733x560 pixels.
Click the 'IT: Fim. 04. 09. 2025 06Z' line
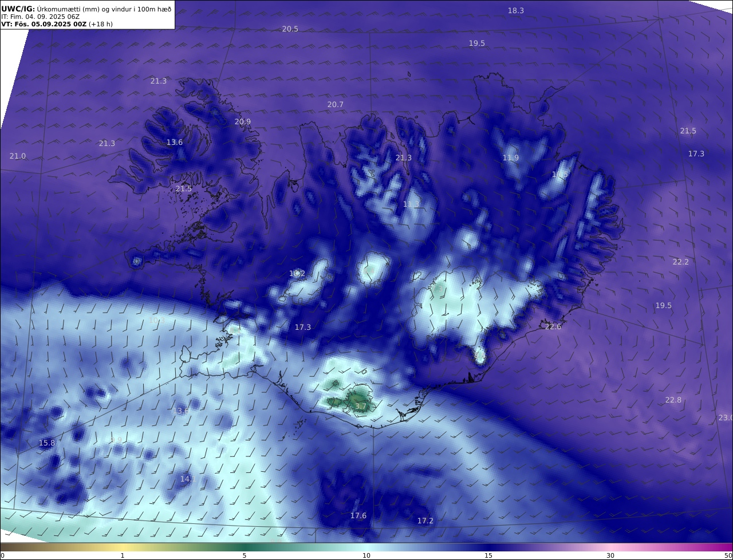[40, 17]
